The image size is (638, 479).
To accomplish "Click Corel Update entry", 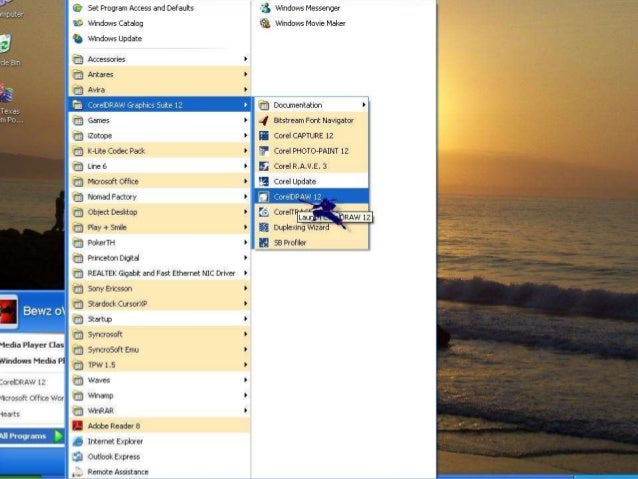I will tap(312, 182).
